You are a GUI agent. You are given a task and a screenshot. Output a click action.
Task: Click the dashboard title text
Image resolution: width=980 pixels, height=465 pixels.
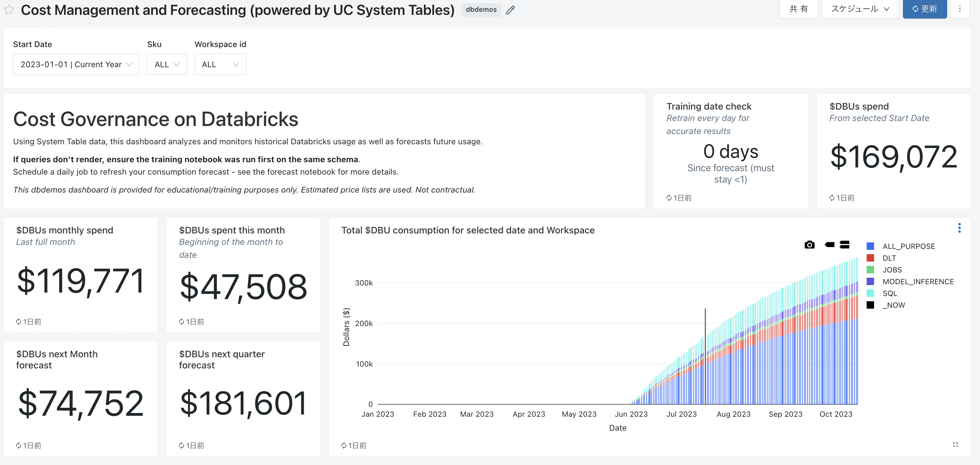coord(238,10)
